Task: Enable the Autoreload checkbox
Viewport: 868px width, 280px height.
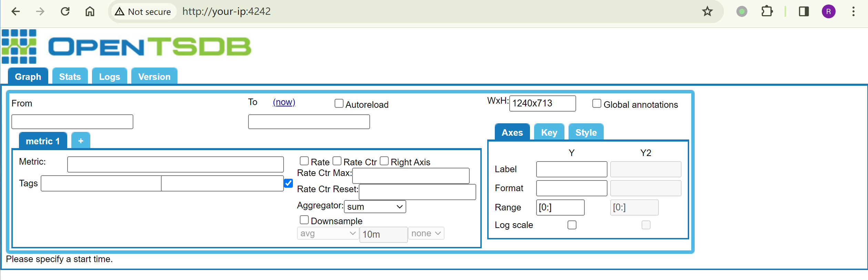Action: pos(339,104)
